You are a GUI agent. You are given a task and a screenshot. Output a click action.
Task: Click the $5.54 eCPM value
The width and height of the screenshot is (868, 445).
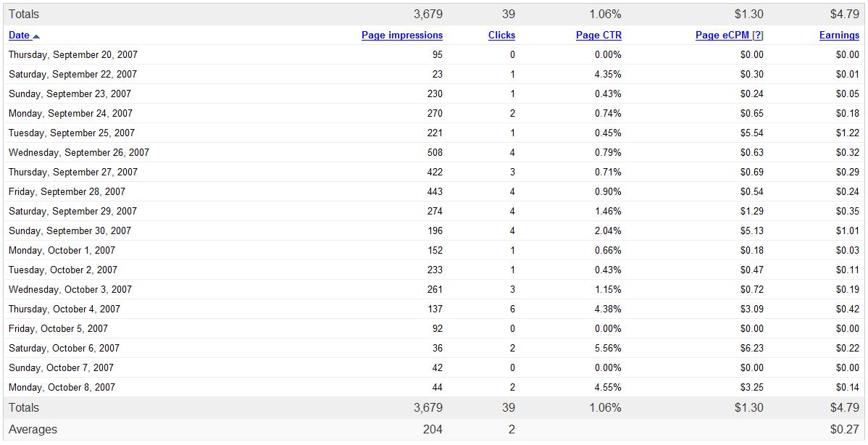752,133
